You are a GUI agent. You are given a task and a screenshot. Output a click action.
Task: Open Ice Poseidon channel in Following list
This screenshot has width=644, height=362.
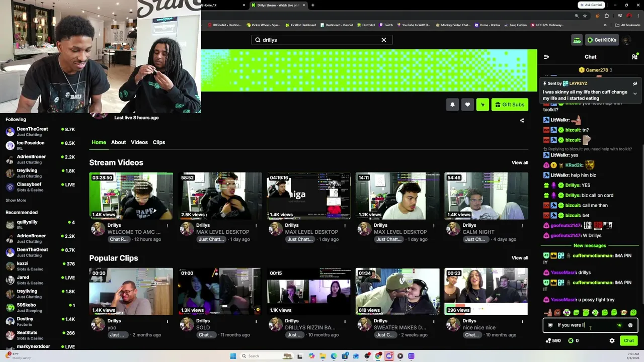(40, 145)
